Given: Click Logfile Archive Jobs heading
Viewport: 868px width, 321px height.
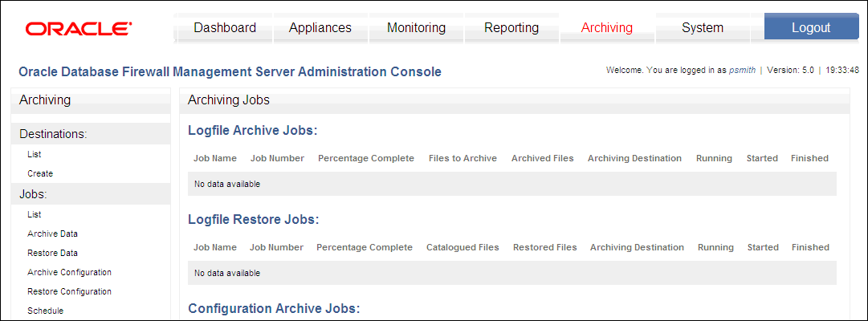Looking at the screenshot, I should tap(252, 131).
